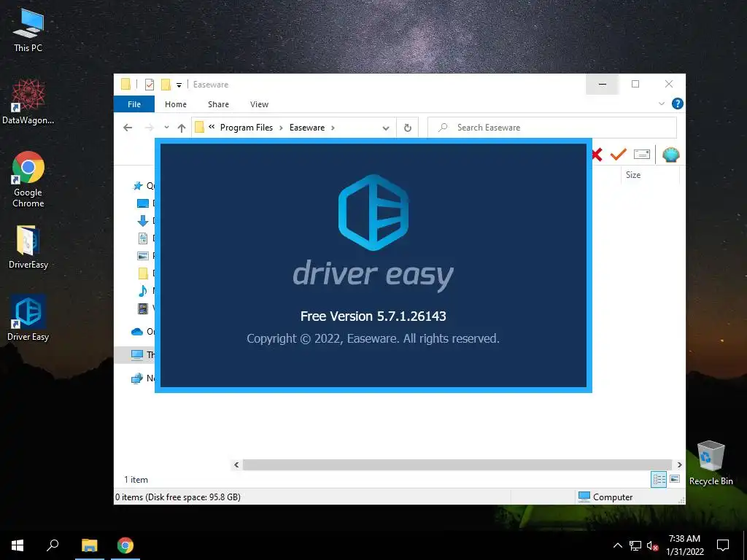
Task: Select the This PC desktop icon
Action: (x=28, y=30)
